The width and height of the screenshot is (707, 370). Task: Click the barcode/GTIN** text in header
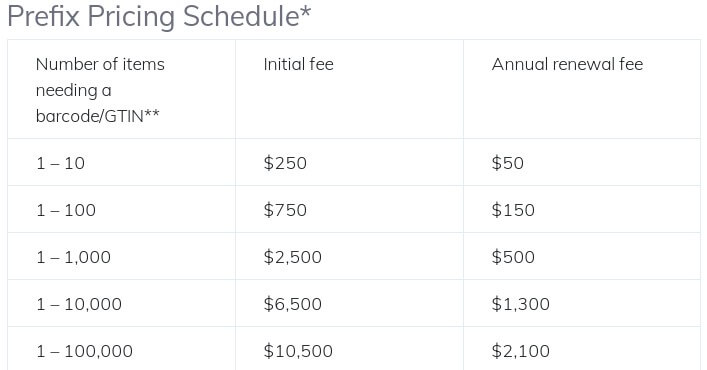pyautogui.click(x=97, y=116)
